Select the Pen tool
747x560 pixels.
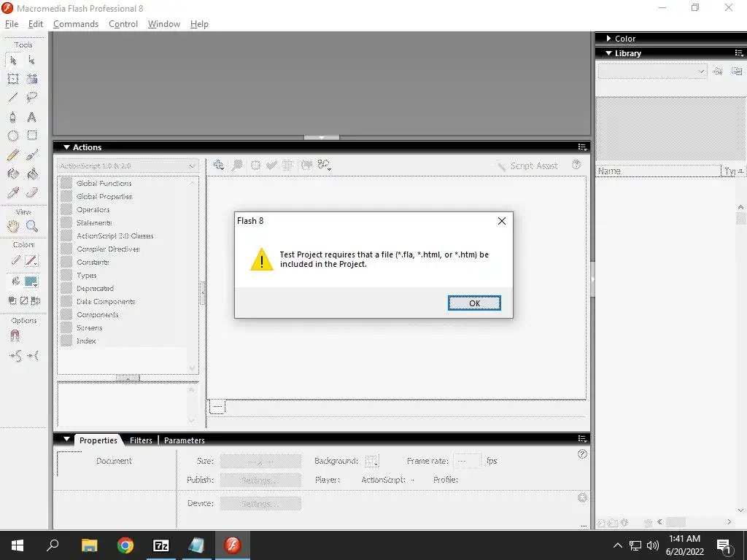point(13,117)
